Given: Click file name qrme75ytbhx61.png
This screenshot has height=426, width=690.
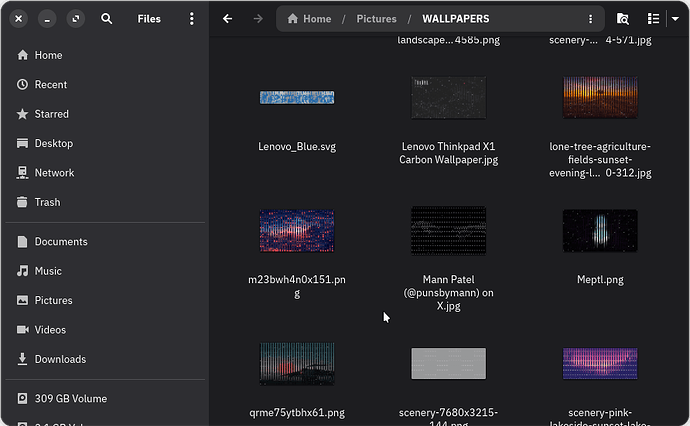Looking at the screenshot, I should click(297, 413).
